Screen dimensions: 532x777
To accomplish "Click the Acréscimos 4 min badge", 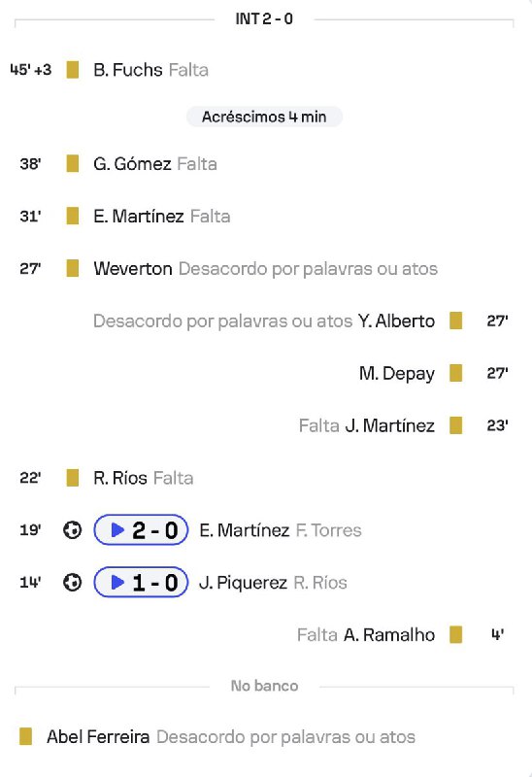I will tap(264, 117).
